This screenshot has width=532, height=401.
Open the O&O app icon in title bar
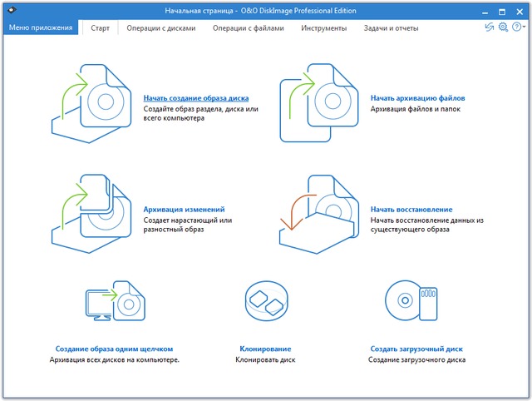point(11,10)
